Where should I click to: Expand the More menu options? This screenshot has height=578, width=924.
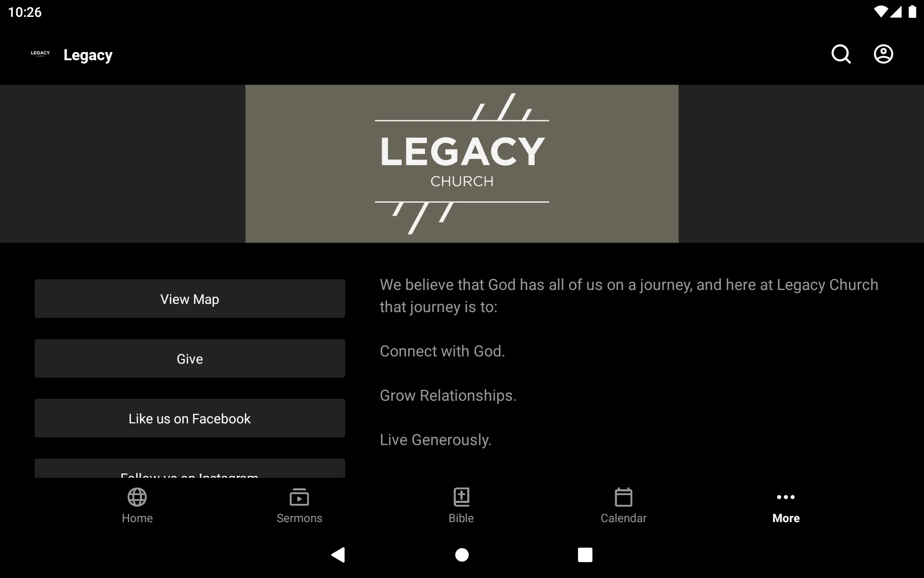[785, 505]
